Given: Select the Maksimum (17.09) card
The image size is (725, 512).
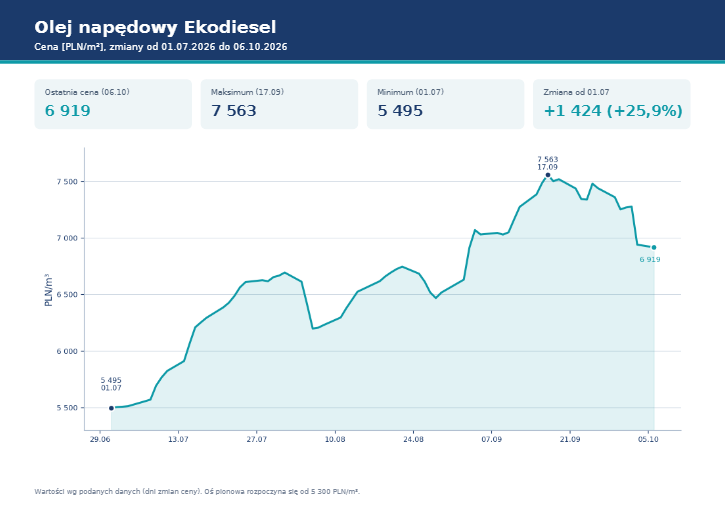Looking at the screenshot, I should pyautogui.click(x=279, y=104).
